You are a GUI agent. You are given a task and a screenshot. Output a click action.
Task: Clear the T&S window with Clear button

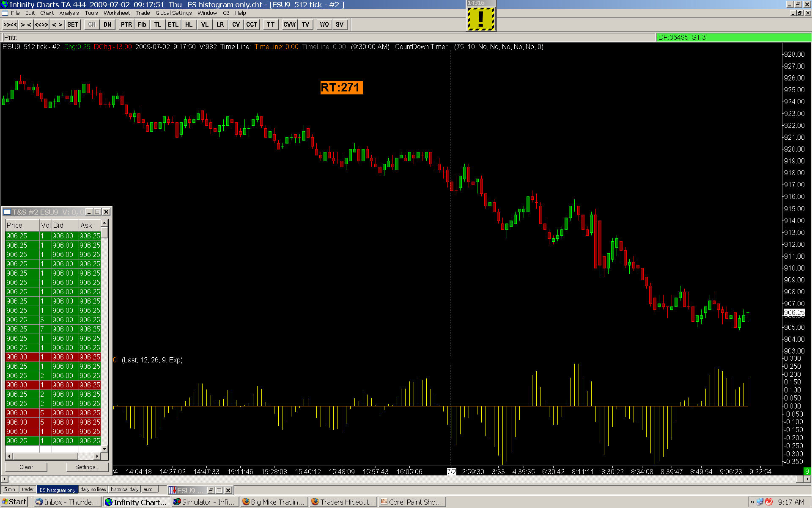pos(26,467)
